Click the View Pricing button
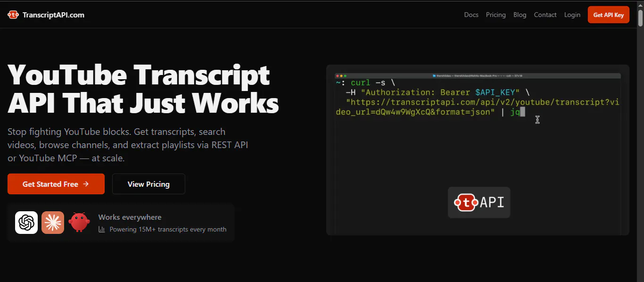The width and height of the screenshot is (644, 282). click(x=149, y=184)
